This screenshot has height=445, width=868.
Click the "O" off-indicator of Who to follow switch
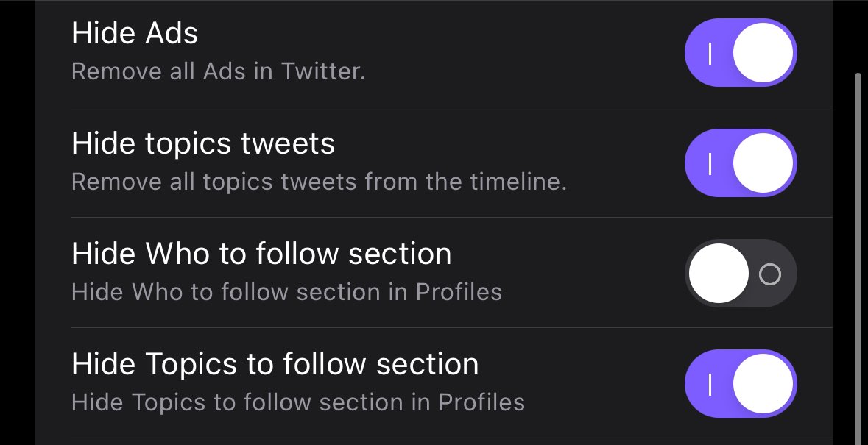coord(770,274)
